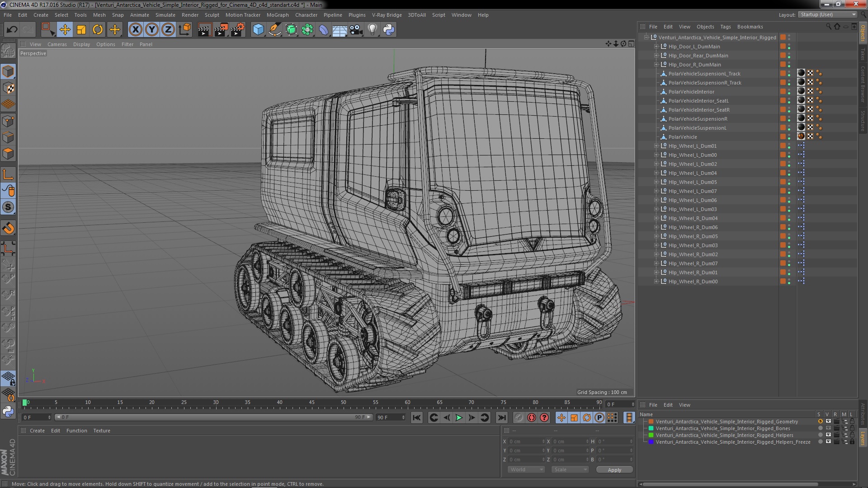Select the Move tool in top toolbar

tap(65, 30)
